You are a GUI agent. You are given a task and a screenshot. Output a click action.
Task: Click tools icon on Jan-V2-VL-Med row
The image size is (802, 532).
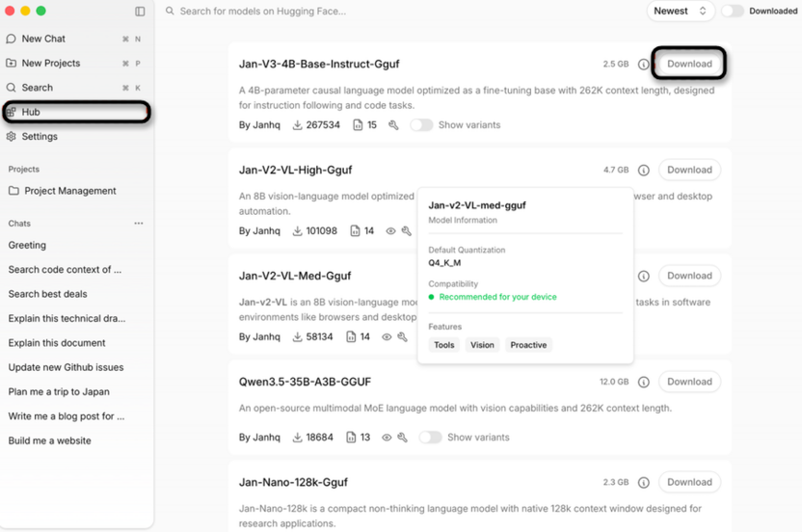[x=402, y=336]
